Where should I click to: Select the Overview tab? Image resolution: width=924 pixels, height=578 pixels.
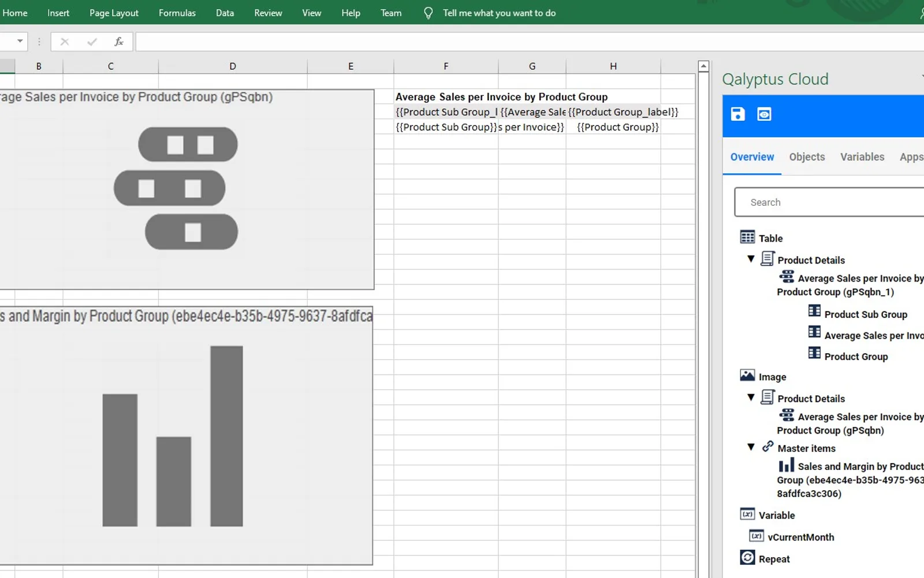[752, 157]
